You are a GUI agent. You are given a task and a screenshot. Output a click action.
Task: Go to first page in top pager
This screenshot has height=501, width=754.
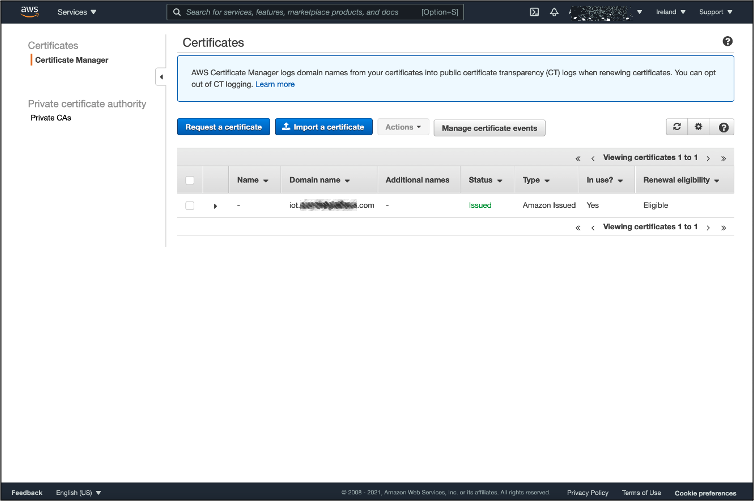click(578, 158)
